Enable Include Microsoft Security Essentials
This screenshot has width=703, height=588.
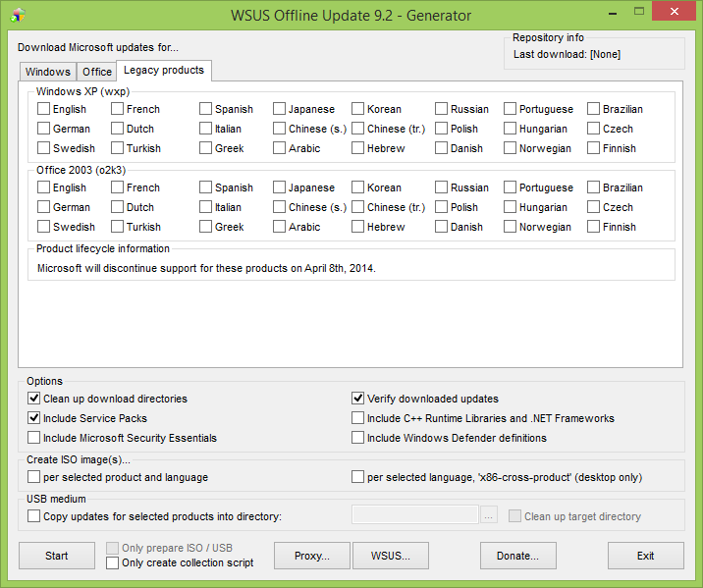[35, 438]
